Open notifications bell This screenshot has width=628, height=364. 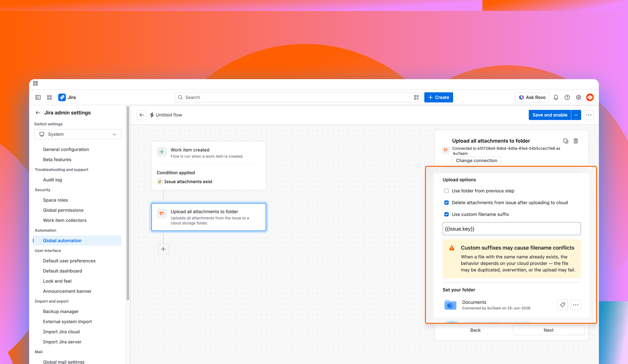click(x=556, y=97)
